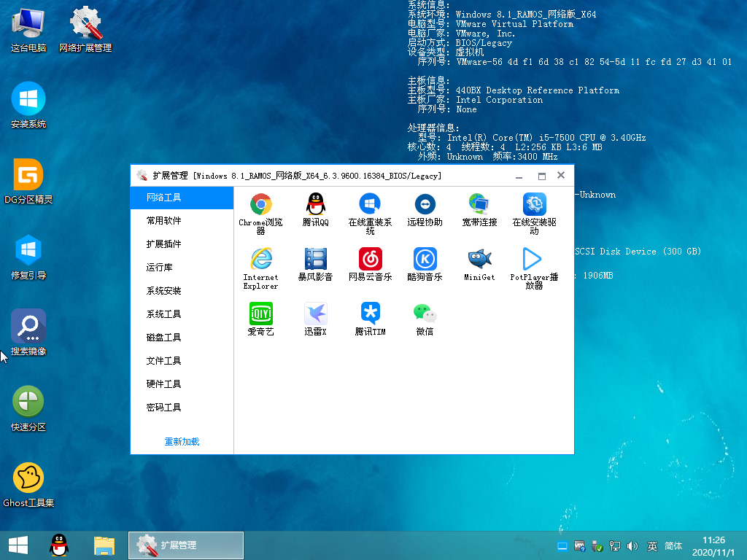Open Internet Explorer in the extension manager
This screenshot has width=747, height=560.
tap(260, 268)
